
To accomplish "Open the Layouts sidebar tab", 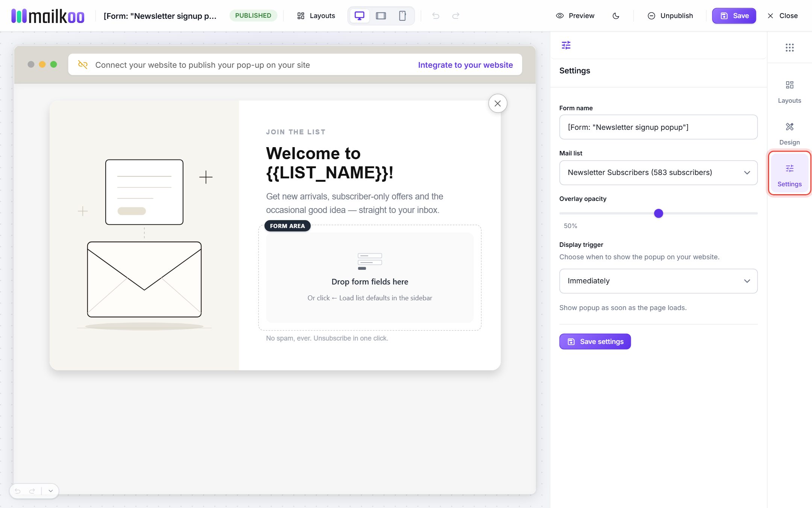I will [789, 92].
